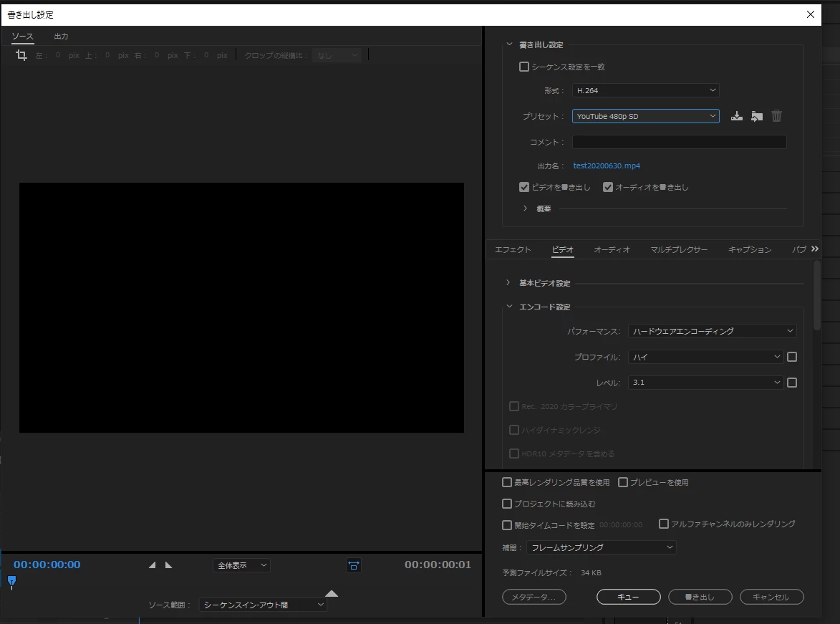Enable maximum render quality checkbox

pos(507,482)
